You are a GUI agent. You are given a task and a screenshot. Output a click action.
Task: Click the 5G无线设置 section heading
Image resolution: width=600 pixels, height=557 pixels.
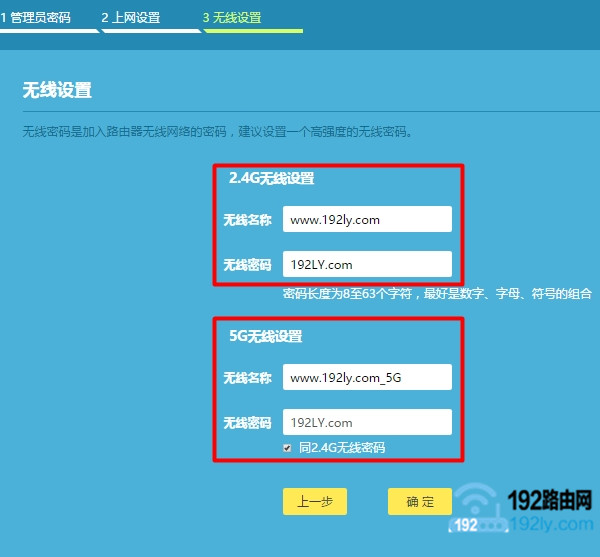point(265,337)
